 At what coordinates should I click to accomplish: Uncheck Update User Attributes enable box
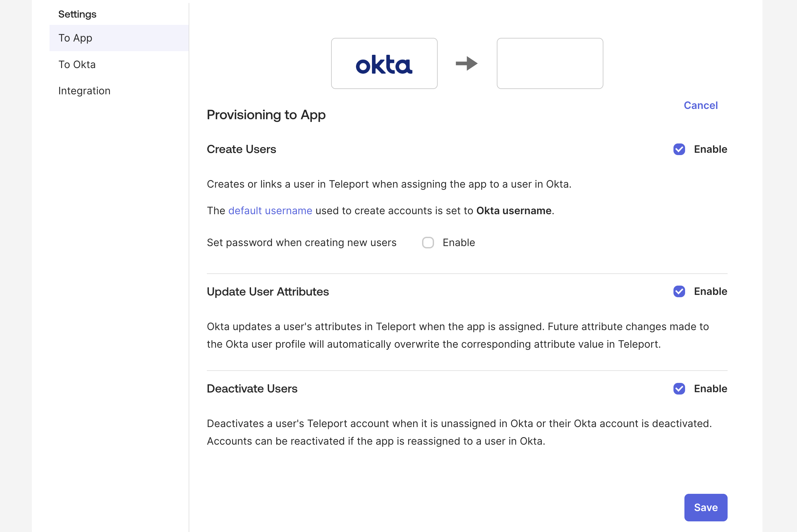coord(679,292)
